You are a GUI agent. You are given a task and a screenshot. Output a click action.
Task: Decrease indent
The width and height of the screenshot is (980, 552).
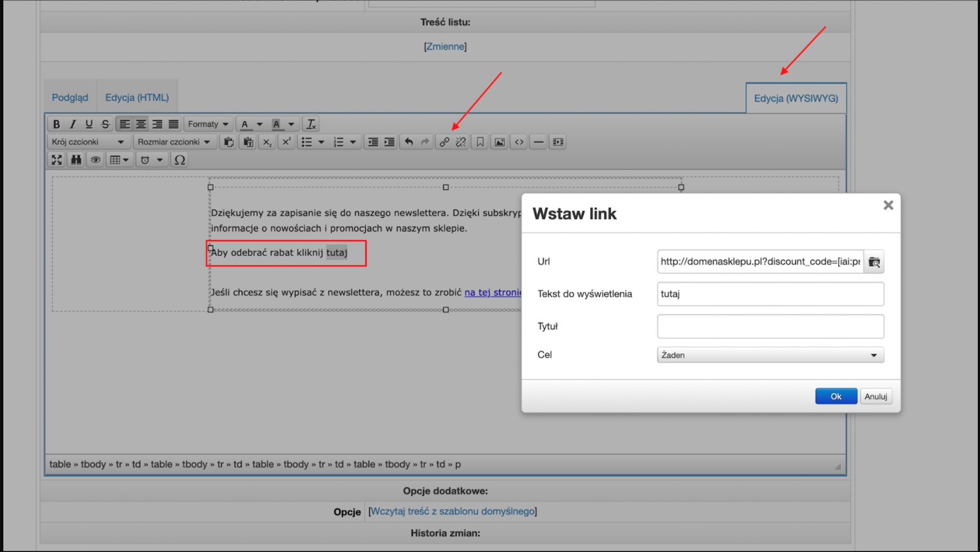(373, 142)
